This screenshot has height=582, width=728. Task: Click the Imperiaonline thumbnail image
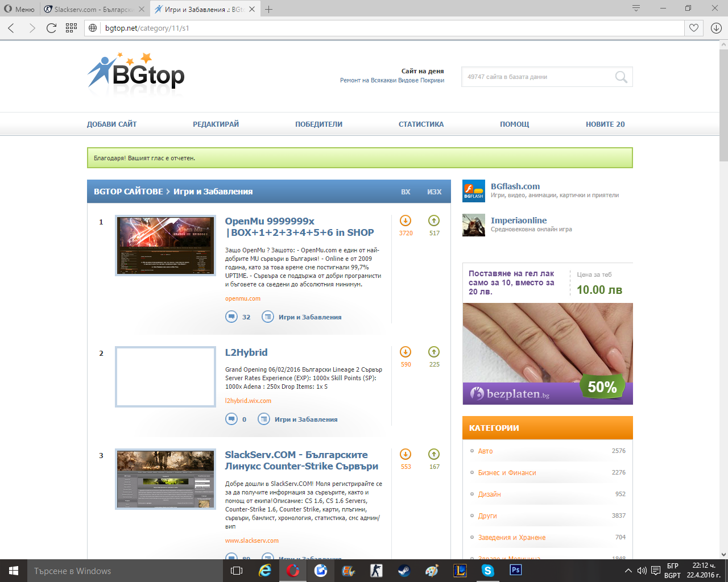[474, 225]
